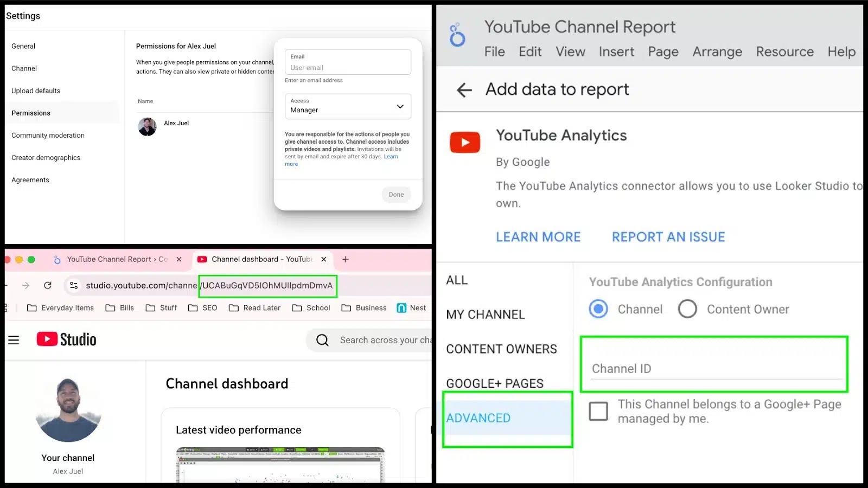
Task: Toggle the Studio hamburger menu
Action: point(14,340)
